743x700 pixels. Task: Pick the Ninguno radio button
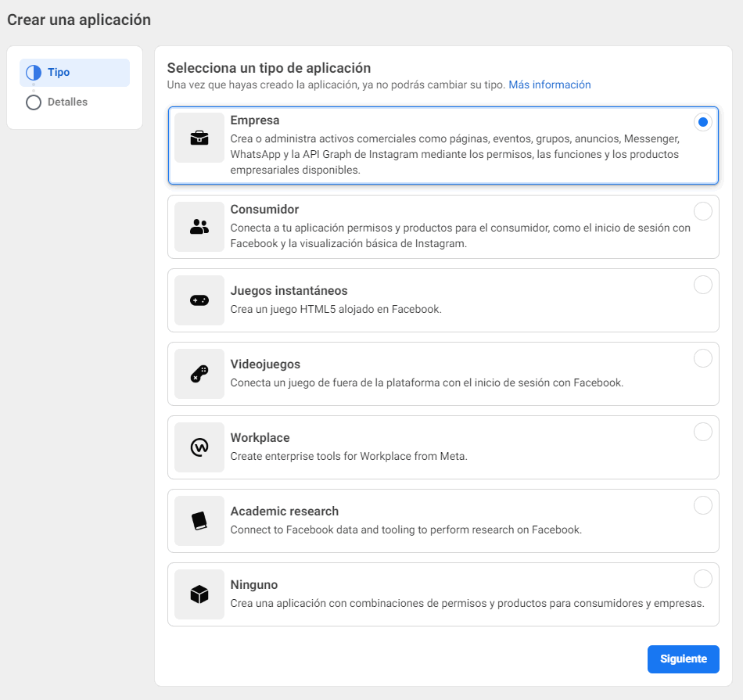[703, 579]
